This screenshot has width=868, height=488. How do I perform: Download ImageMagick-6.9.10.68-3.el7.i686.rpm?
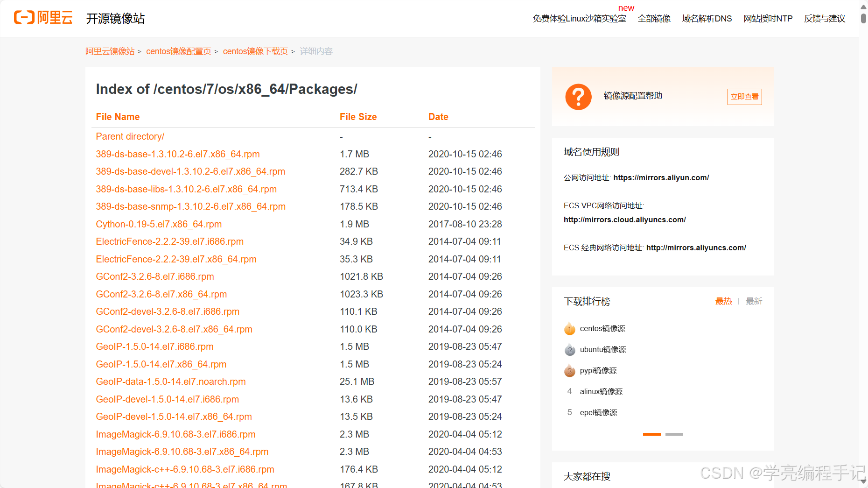[x=175, y=434]
